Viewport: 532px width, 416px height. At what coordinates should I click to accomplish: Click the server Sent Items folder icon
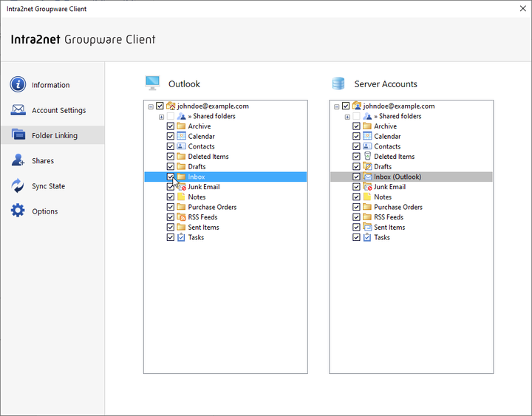pyautogui.click(x=367, y=227)
